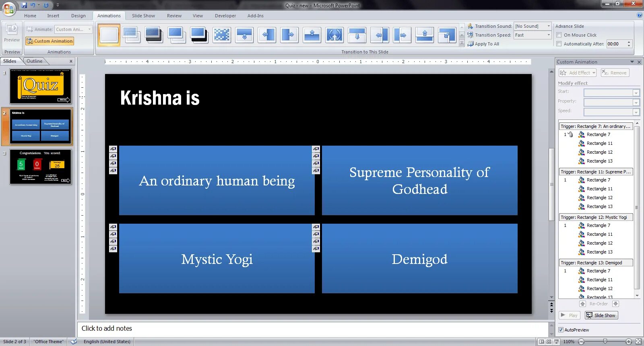The height and width of the screenshot is (346, 644).
Task: Save the presentation from the quick access toolbar
Action: click(x=24, y=5)
